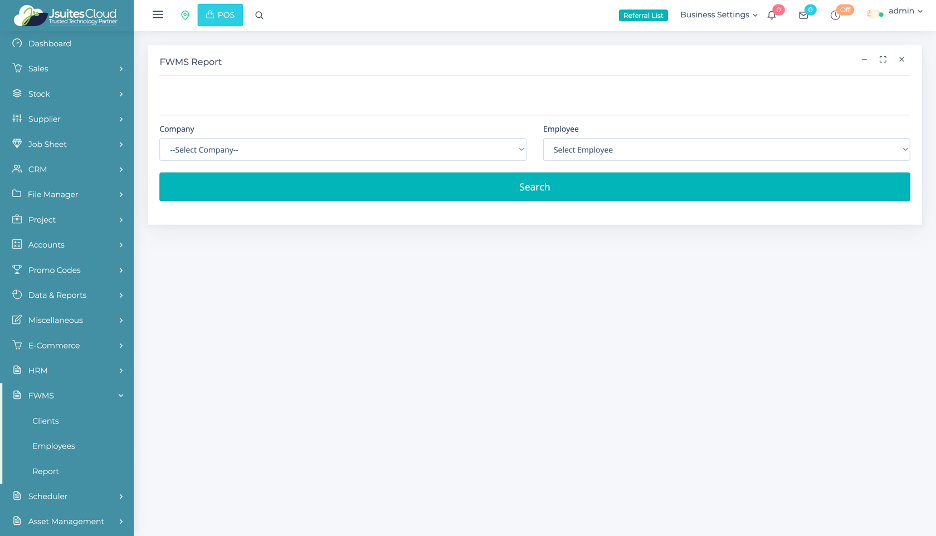
Task: Click the fullscreen icon on FWMS Report panel
Action: (x=883, y=60)
